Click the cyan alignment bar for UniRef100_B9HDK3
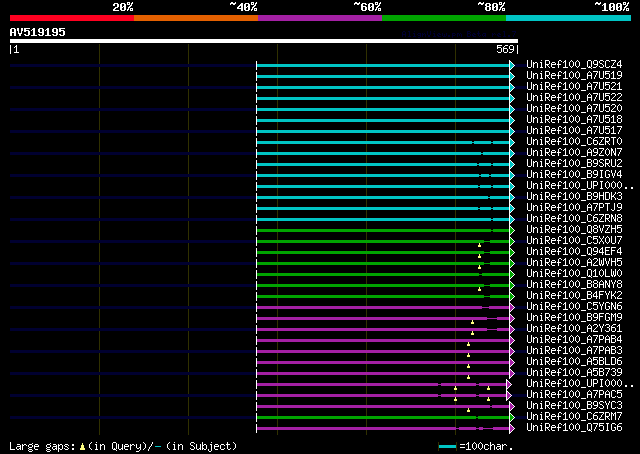 tap(383, 198)
